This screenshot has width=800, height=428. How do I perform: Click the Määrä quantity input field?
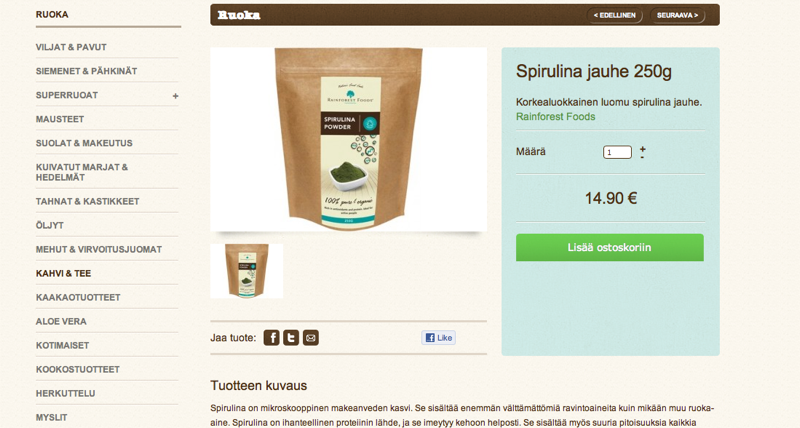click(x=617, y=152)
